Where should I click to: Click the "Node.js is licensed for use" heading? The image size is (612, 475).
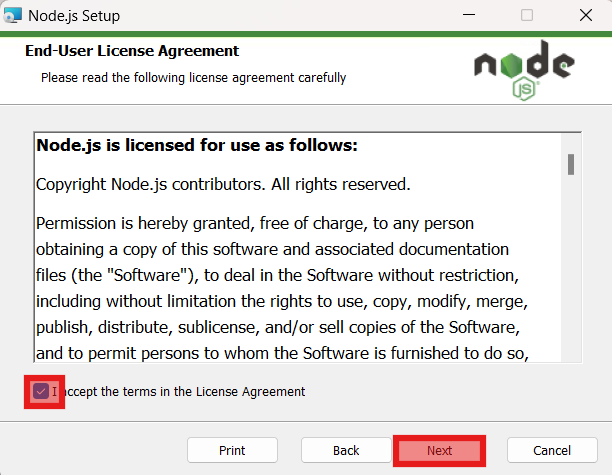(197, 146)
